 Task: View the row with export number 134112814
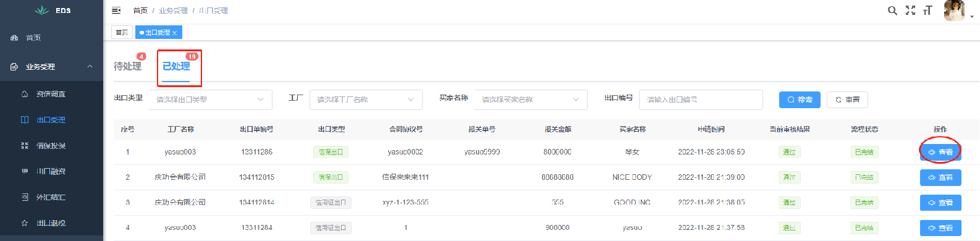(940, 203)
